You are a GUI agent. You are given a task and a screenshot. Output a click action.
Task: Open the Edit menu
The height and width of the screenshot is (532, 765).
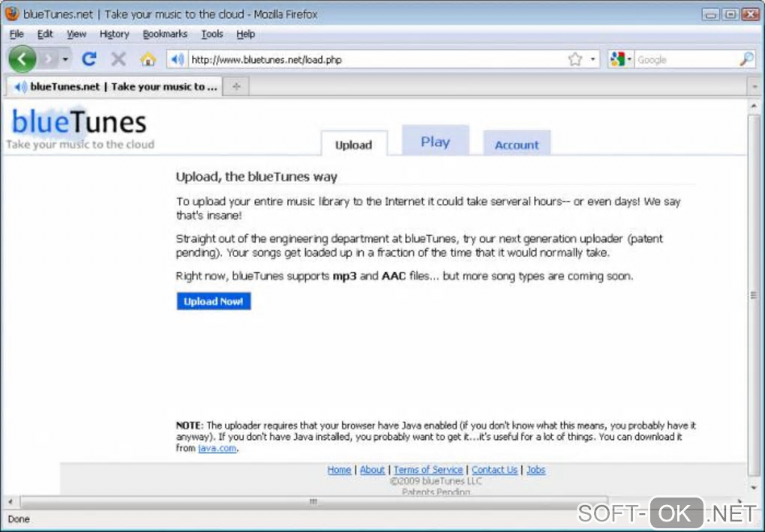[x=45, y=34]
